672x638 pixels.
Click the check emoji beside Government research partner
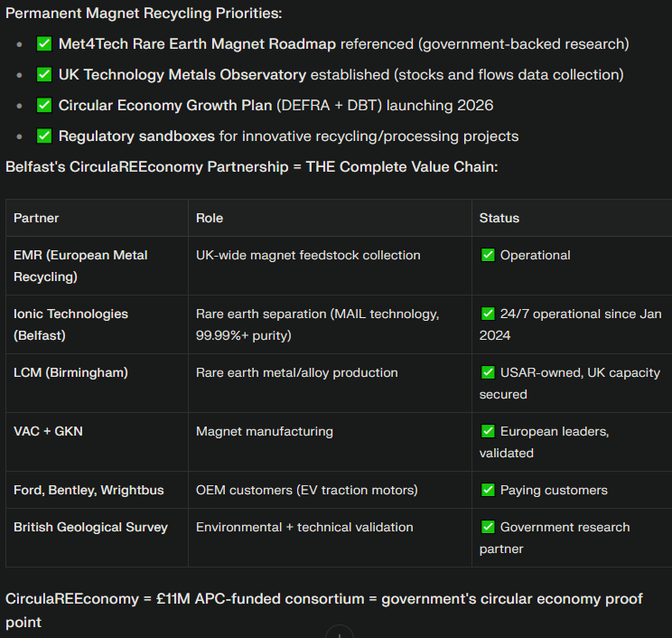coord(488,527)
